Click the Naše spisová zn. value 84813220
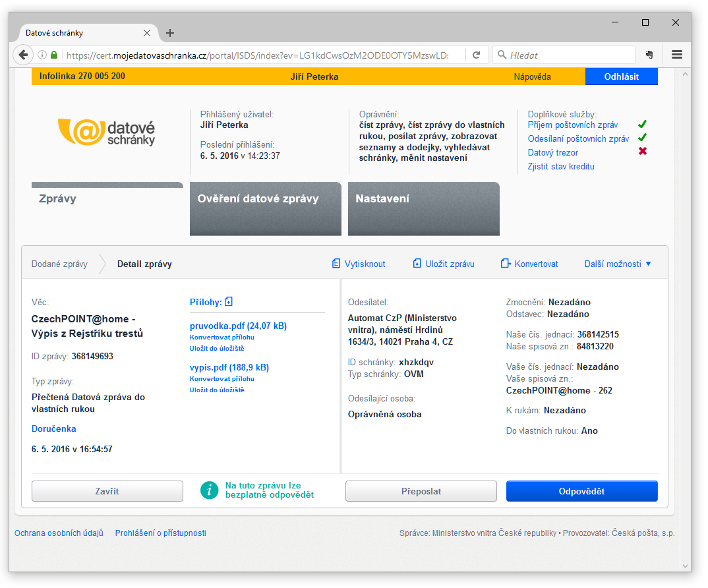Screen dimensions: 708x588 point(595,346)
